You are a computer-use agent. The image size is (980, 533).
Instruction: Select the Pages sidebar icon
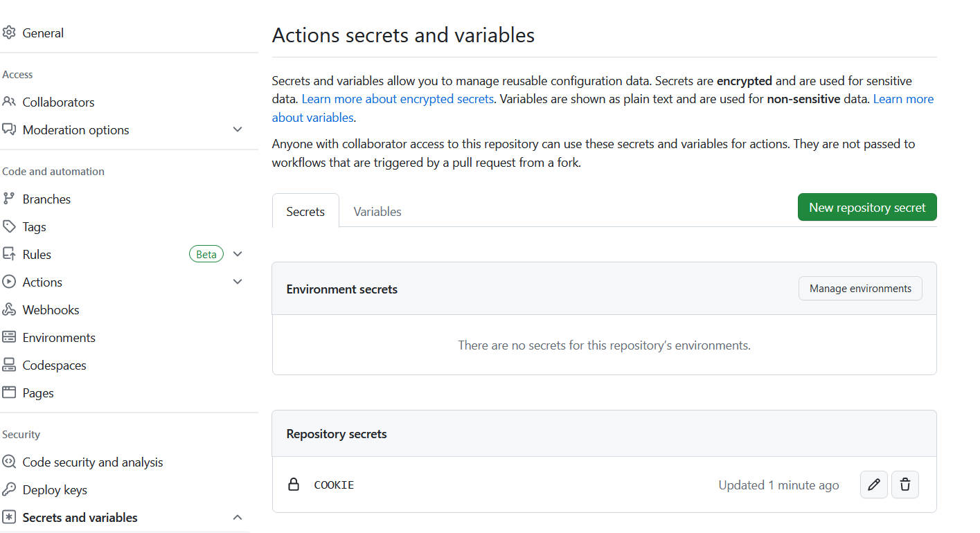click(x=9, y=392)
